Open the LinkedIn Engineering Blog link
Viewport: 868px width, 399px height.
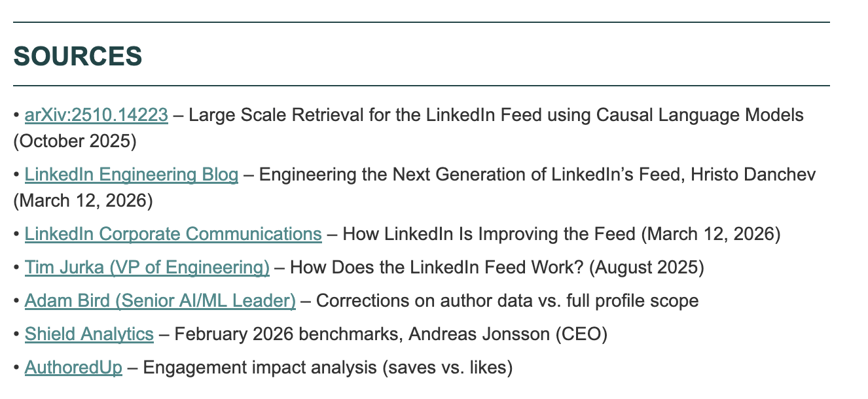(x=131, y=175)
